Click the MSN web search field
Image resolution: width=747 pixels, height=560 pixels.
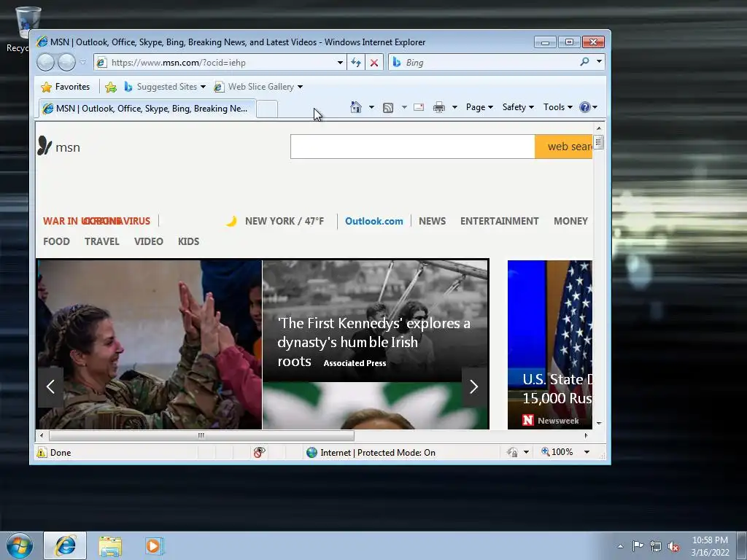click(x=413, y=147)
